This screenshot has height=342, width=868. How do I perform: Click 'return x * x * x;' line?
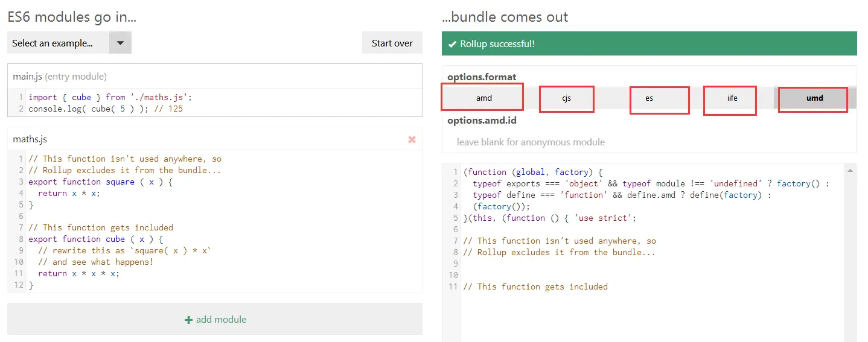78,273
